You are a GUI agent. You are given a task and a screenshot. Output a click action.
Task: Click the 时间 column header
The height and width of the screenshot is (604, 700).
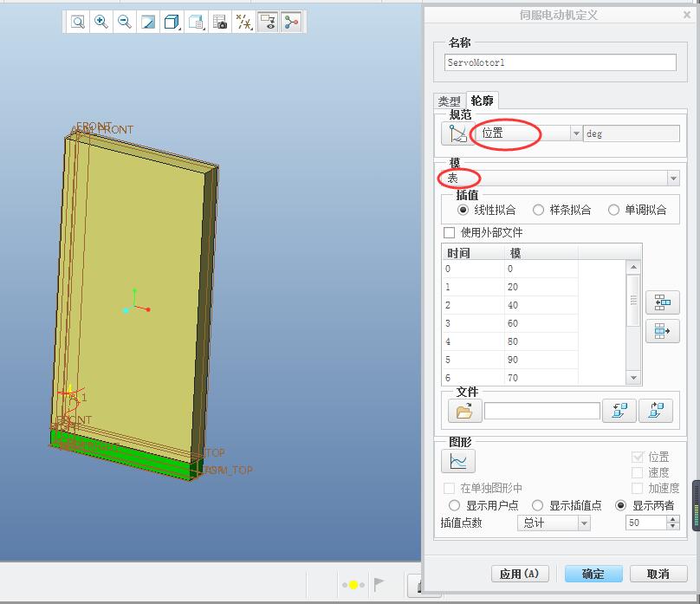pyautogui.click(x=474, y=253)
